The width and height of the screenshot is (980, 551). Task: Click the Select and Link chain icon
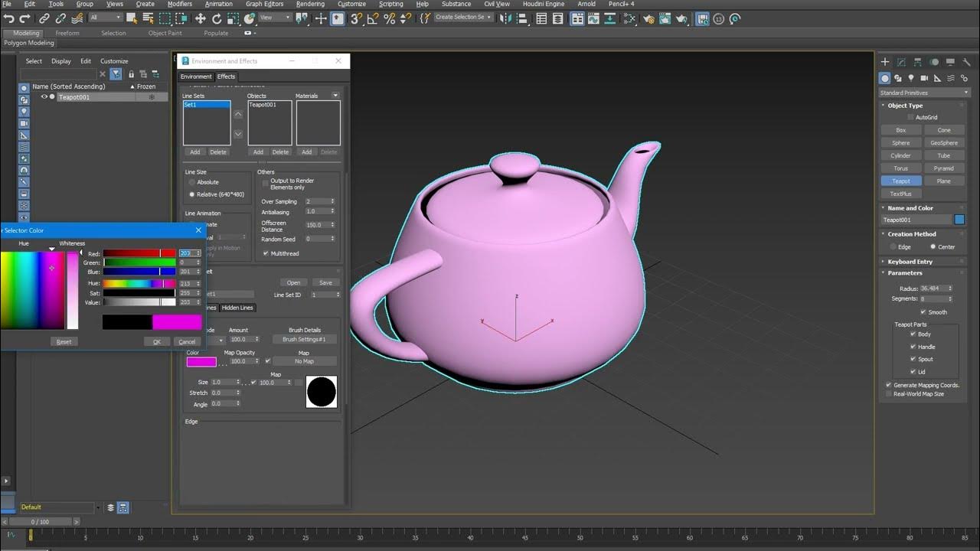(x=44, y=18)
